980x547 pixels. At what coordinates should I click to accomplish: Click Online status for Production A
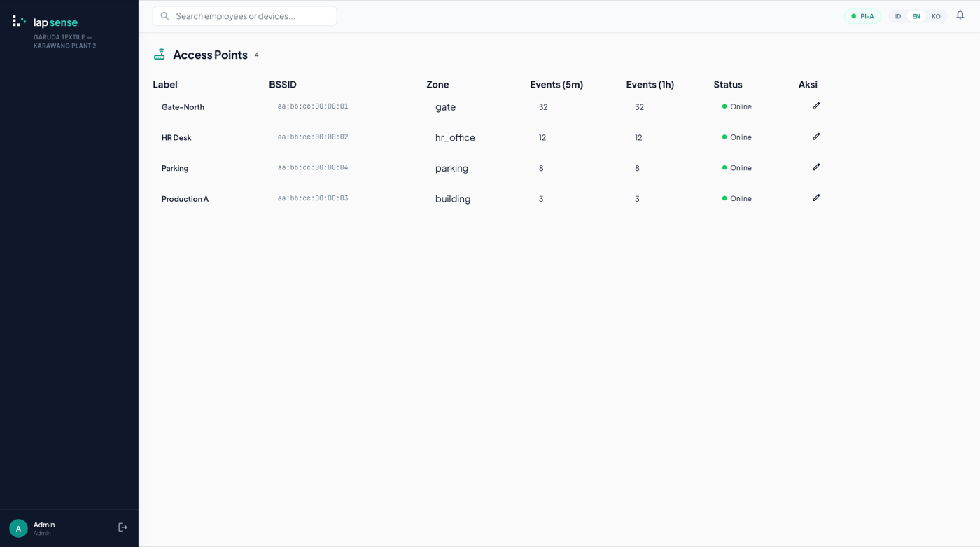(737, 198)
